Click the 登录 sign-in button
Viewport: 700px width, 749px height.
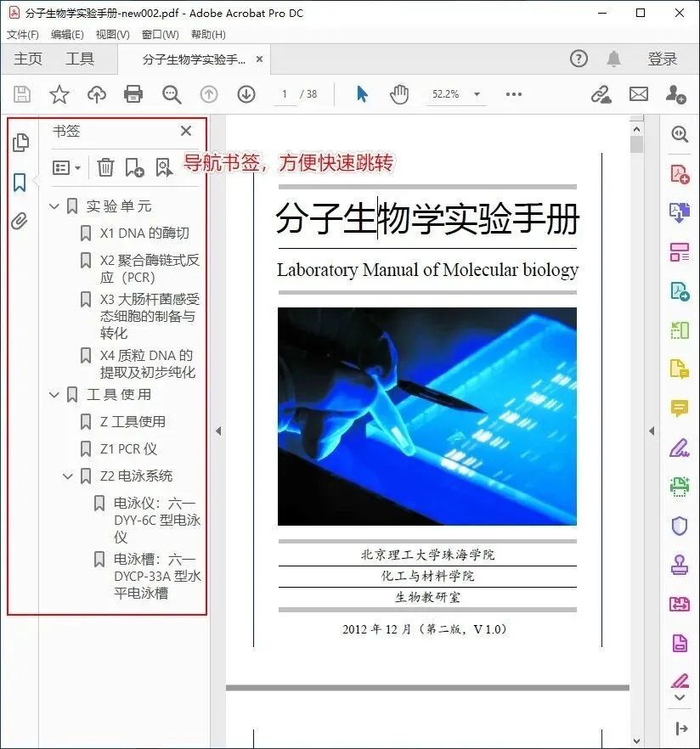click(x=663, y=59)
